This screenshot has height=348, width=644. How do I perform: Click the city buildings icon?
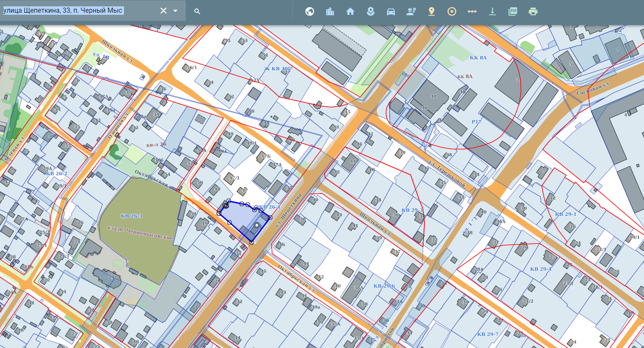[330, 11]
